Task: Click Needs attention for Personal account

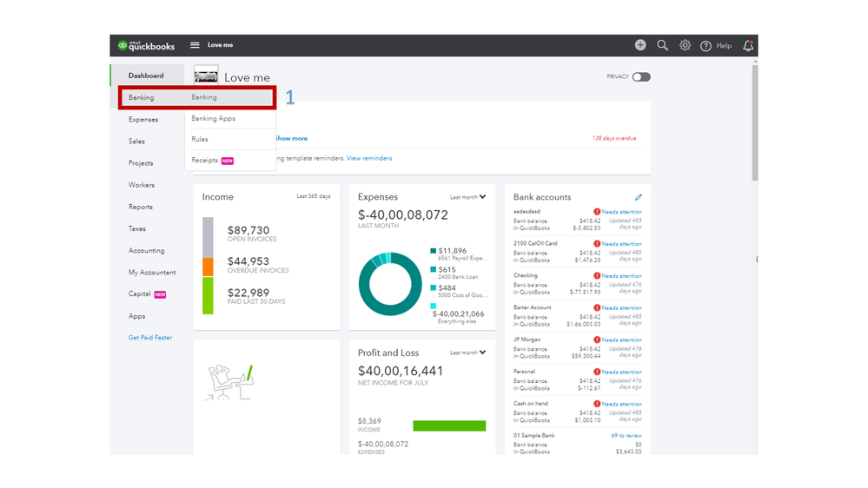Action: coord(621,373)
